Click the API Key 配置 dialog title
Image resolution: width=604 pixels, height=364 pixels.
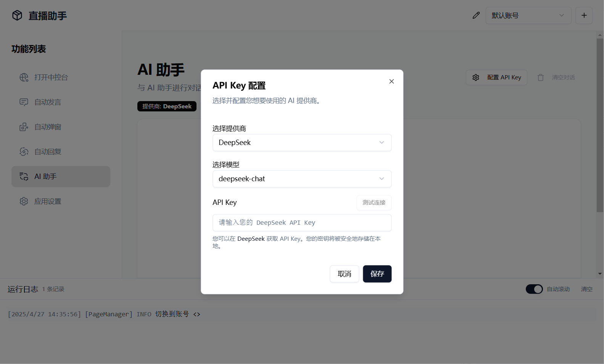tap(239, 85)
